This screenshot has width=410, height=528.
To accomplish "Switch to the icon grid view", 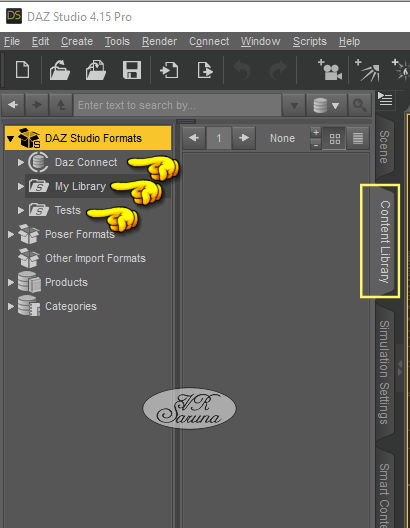I will point(335,138).
